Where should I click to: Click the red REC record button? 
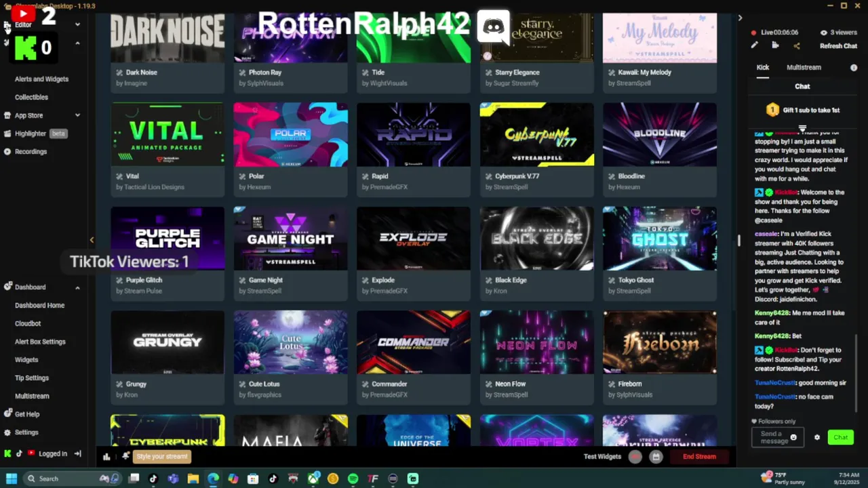[635, 457]
